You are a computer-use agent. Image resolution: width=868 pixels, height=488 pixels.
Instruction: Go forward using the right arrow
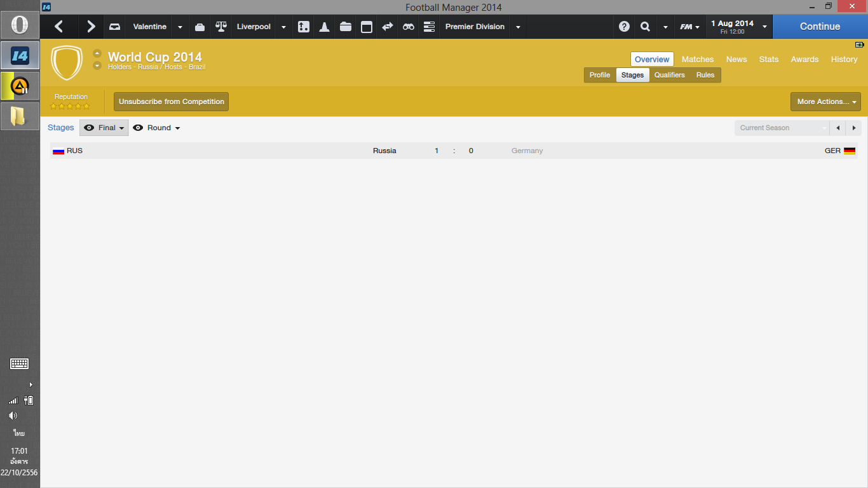91,27
